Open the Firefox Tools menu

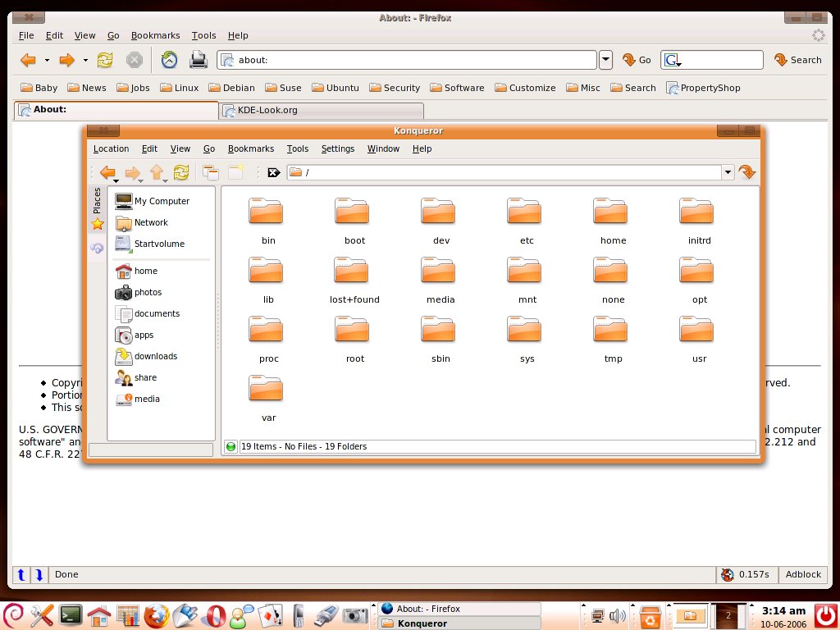pos(203,35)
